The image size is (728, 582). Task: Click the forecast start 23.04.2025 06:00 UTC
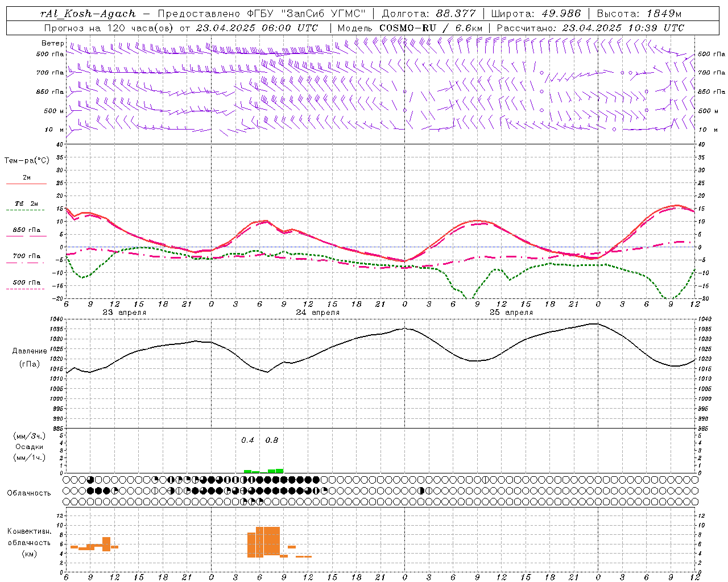[x=257, y=28]
